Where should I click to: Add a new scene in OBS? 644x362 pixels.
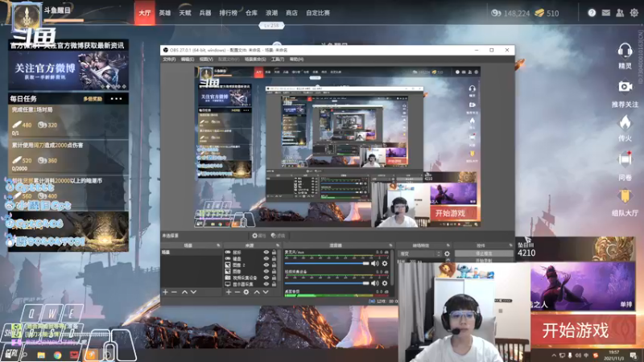click(x=166, y=292)
